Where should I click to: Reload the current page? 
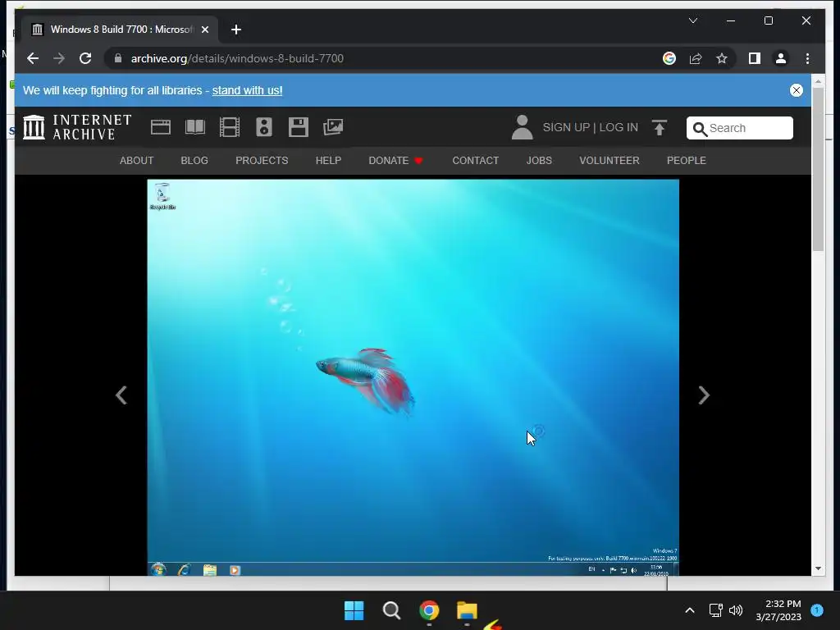coord(85,58)
